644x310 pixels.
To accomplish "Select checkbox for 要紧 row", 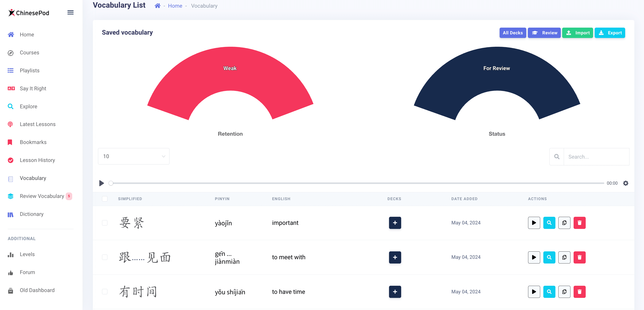I will (105, 223).
